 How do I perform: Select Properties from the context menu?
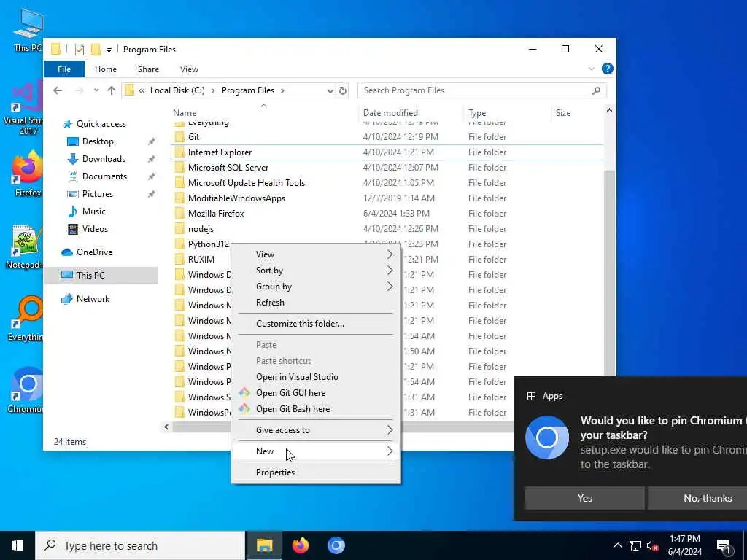coord(316,472)
